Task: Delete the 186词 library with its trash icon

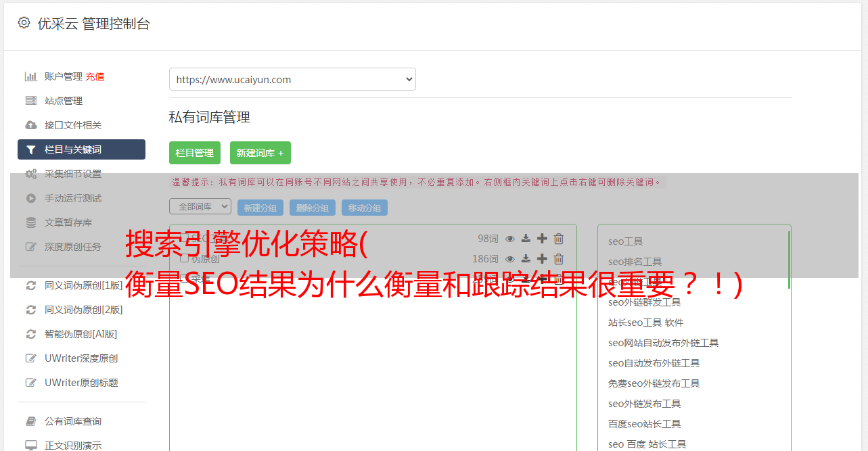Action: 559,259
